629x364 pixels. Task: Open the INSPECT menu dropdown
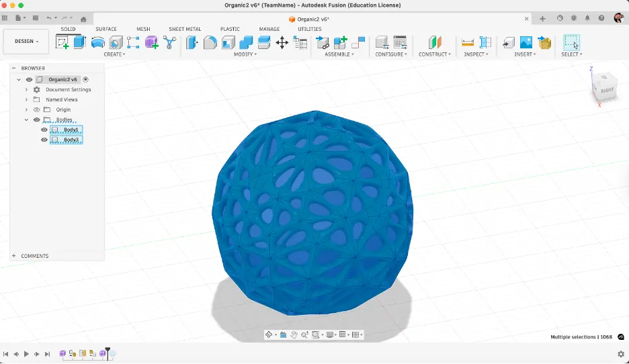(476, 54)
